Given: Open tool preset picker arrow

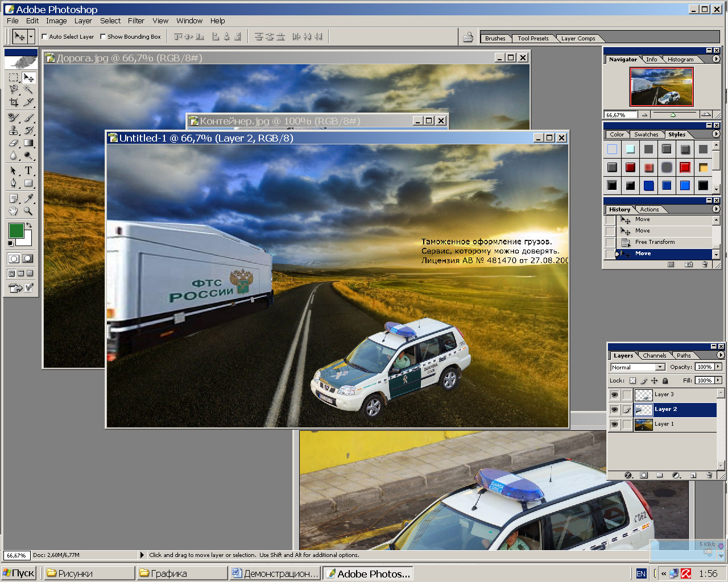Looking at the screenshot, I should 31,36.
